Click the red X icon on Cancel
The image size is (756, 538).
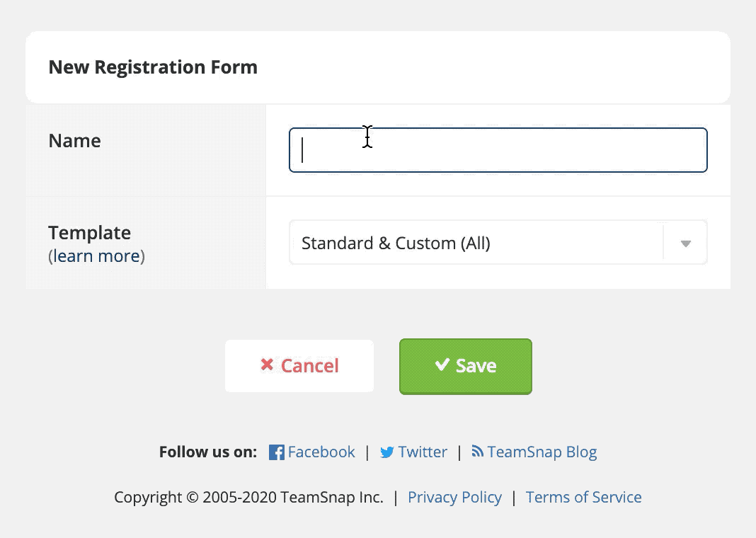(x=267, y=365)
